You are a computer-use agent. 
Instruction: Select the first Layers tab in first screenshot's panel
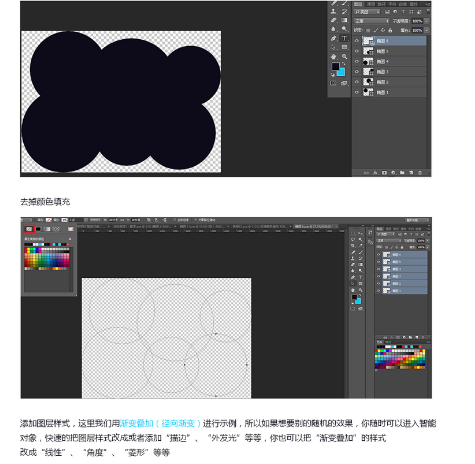coord(358,4)
